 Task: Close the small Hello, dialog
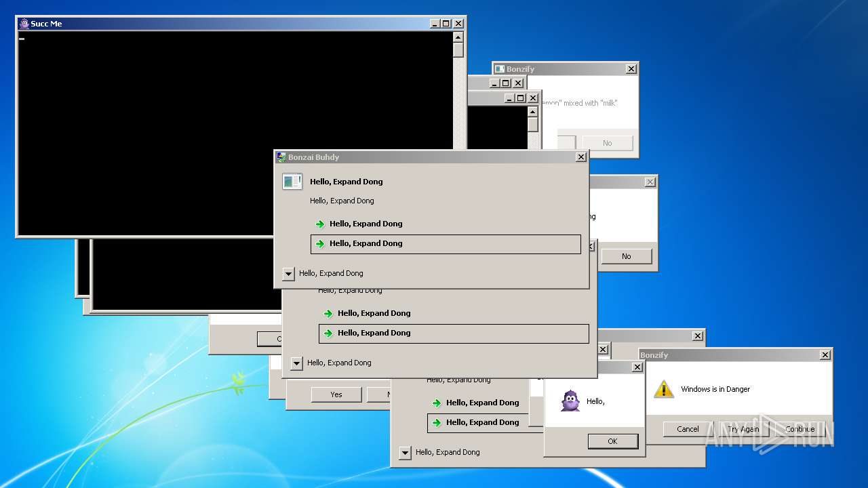pyautogui.click(x=637, y=367)
